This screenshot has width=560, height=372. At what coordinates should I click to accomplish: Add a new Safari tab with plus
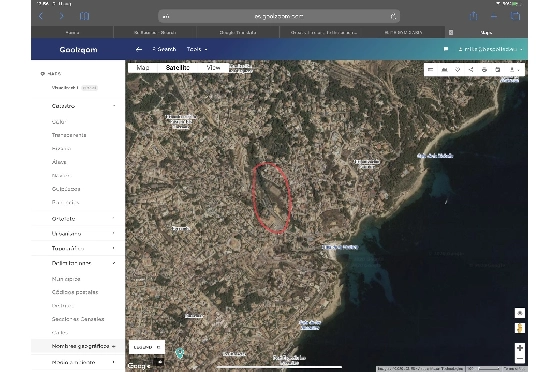494,16
